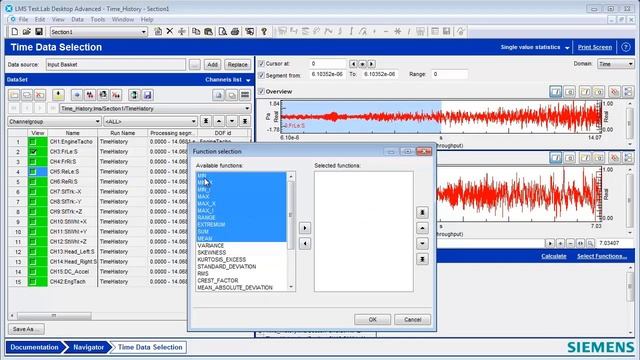The width and height of the screenshot is (640, 360).
Task: Expand the Channels list dropdown
Action: (248, 80)
